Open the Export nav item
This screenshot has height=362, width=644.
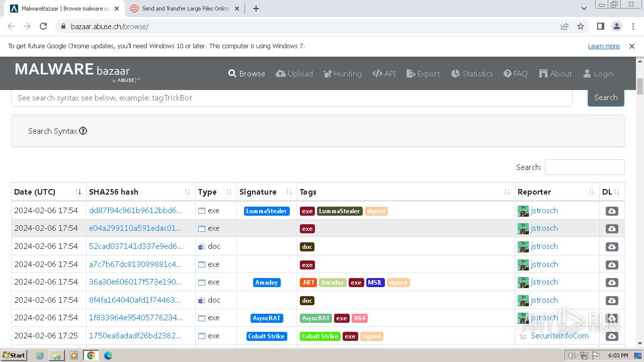pos(423,74)
